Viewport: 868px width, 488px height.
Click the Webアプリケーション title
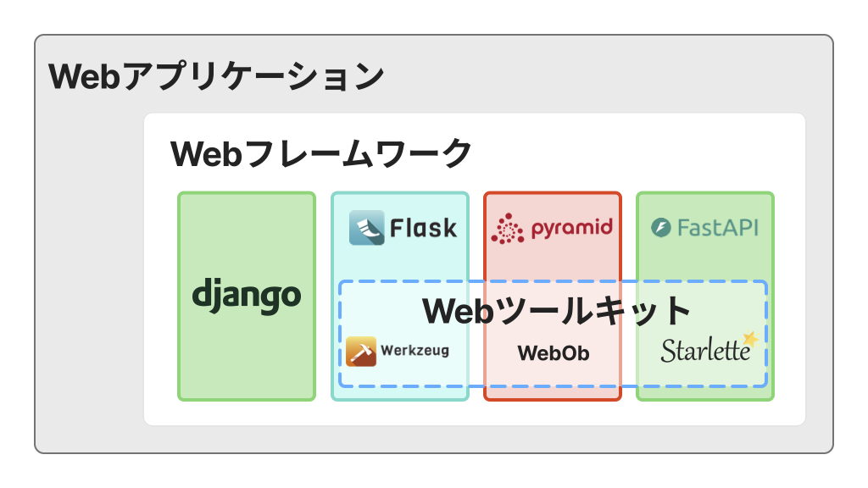216,76
